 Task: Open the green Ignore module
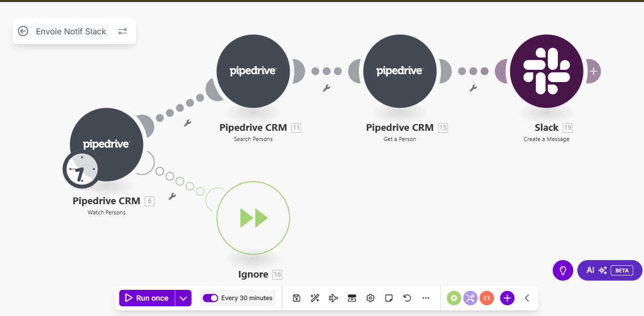tap(253, 218)
